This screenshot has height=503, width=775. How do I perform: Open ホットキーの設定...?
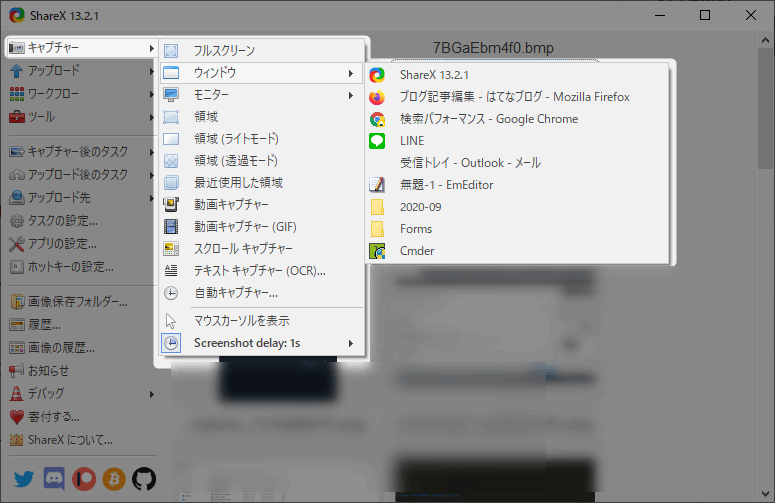pos(82,267)
